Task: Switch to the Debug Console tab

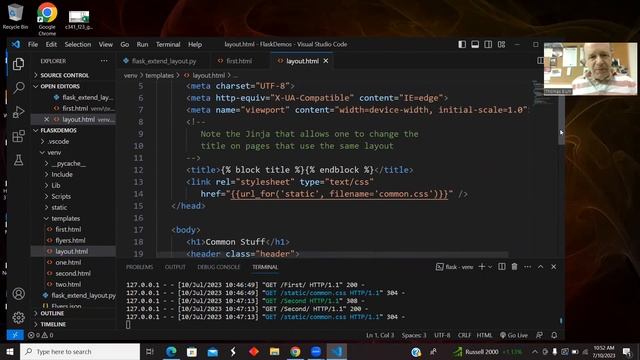Action: tap(218, 267)
